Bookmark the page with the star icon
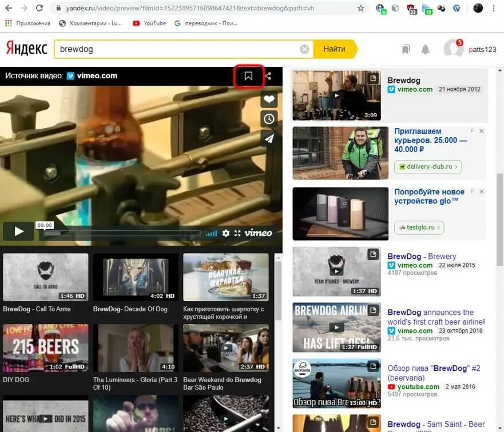Screen dimensions: 504x432 coord(360,8)
